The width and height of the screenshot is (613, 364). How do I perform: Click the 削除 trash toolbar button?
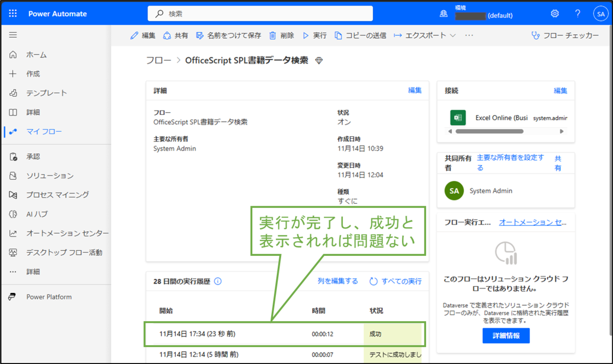tap(281, 35)
